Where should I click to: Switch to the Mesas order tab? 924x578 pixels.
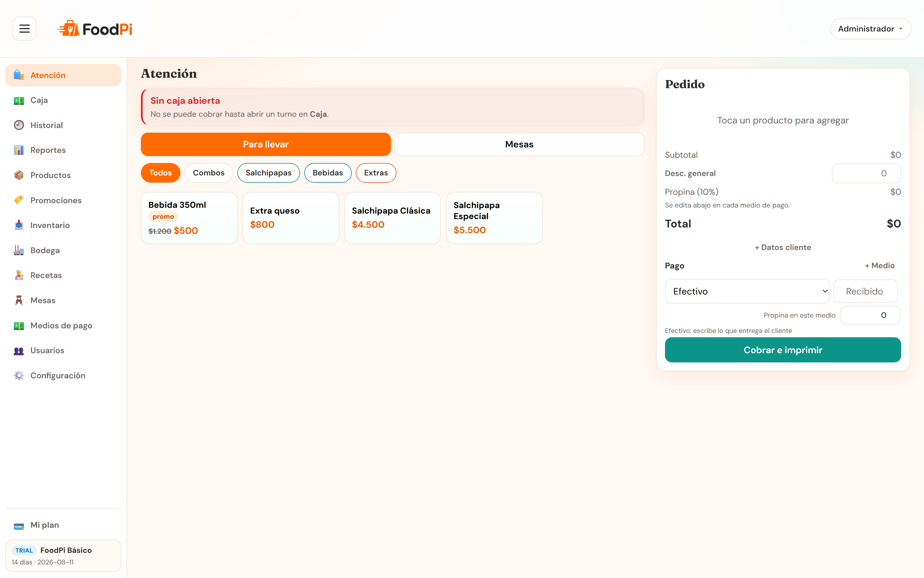coord(519,144)
